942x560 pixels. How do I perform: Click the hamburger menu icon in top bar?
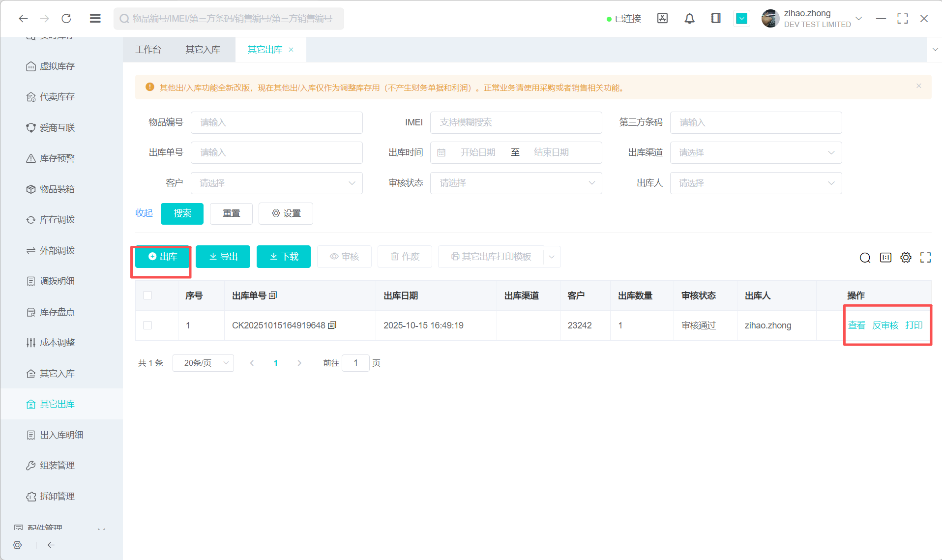pos(95,19)
